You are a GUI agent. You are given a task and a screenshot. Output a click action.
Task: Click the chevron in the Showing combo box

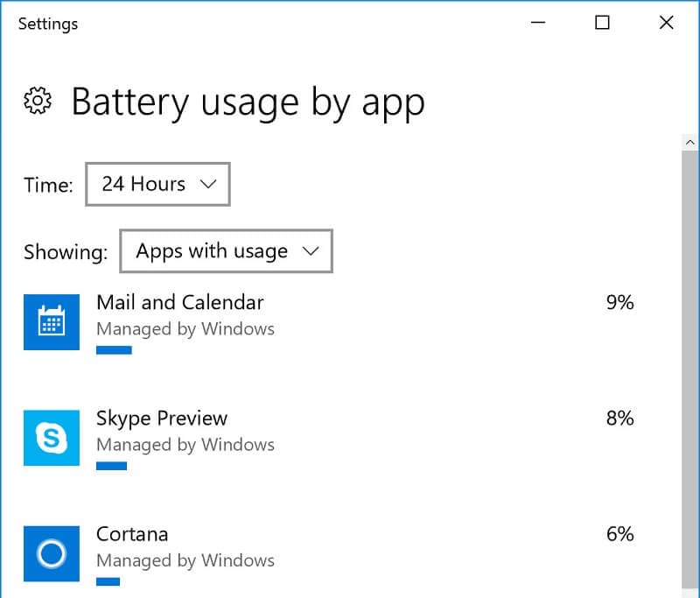tap(311, 251)
